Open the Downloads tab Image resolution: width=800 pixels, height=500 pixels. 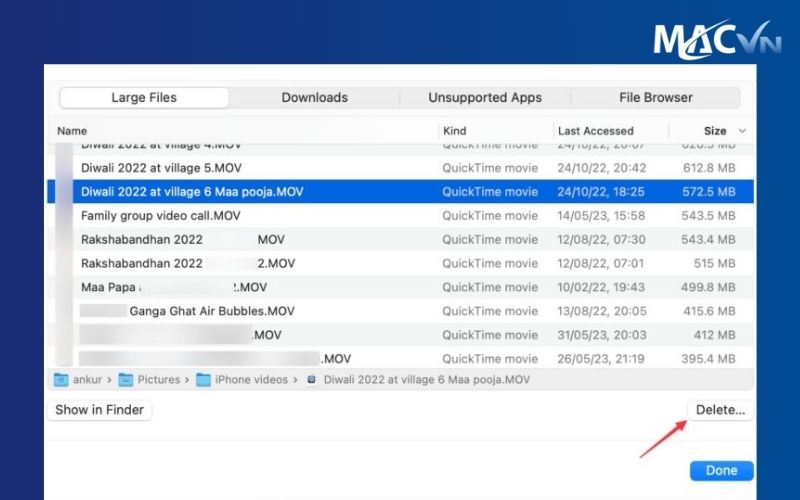(314, 97)
